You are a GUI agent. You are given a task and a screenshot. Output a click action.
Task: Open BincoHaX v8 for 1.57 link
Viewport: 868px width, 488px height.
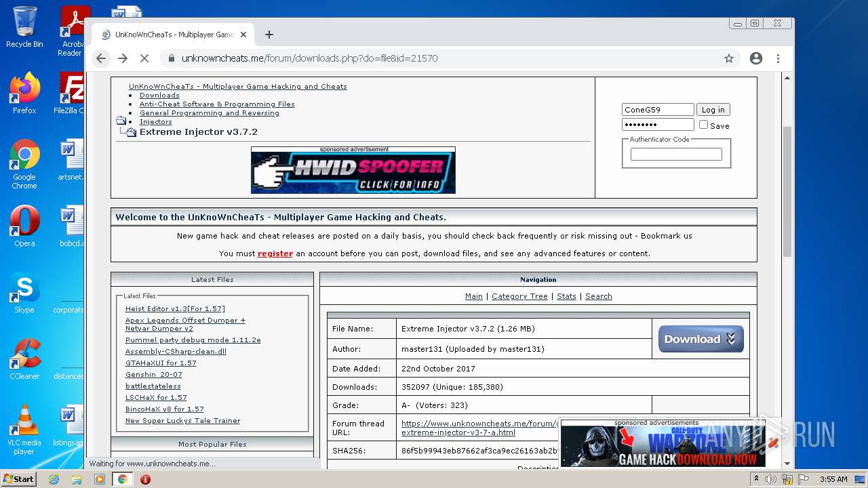tap(165, 409)
